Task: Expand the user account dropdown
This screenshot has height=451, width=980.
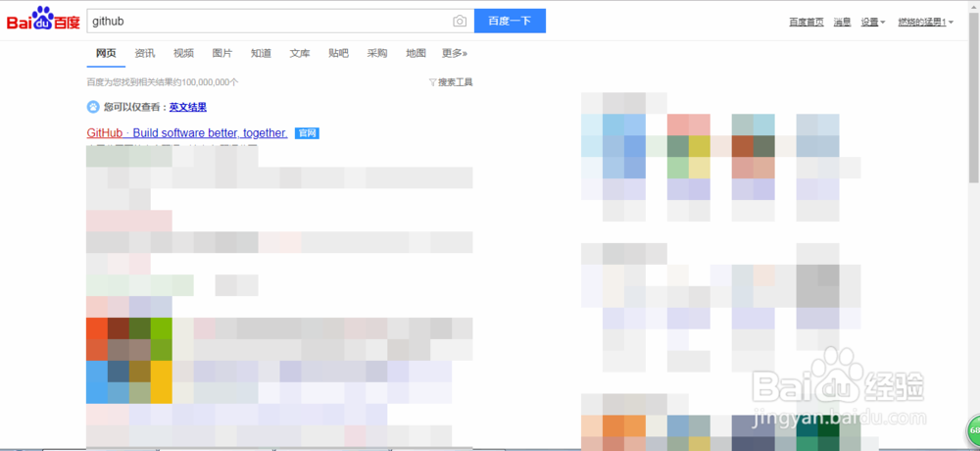Action: coord(926,22)
